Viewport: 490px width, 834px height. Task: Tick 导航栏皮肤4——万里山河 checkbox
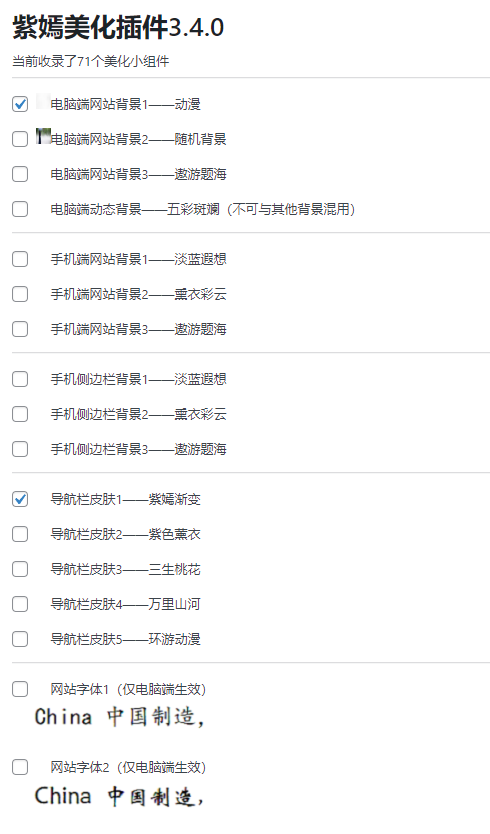tap(20, 604)
